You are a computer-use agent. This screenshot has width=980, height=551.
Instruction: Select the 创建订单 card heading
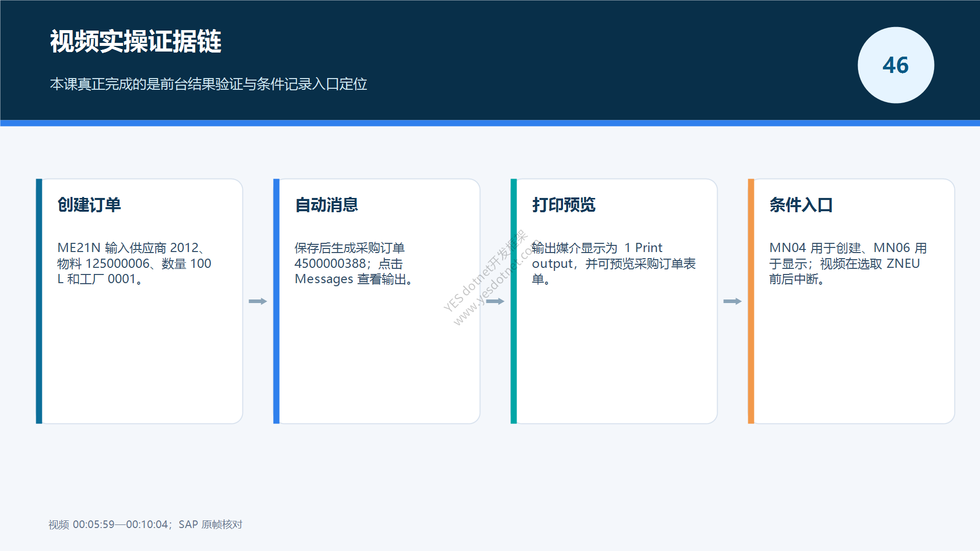pyautogui.click(x=89, y=205)
